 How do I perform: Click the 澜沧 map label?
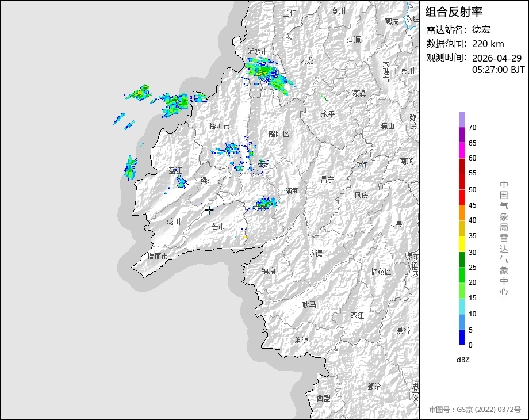(374, 386)
